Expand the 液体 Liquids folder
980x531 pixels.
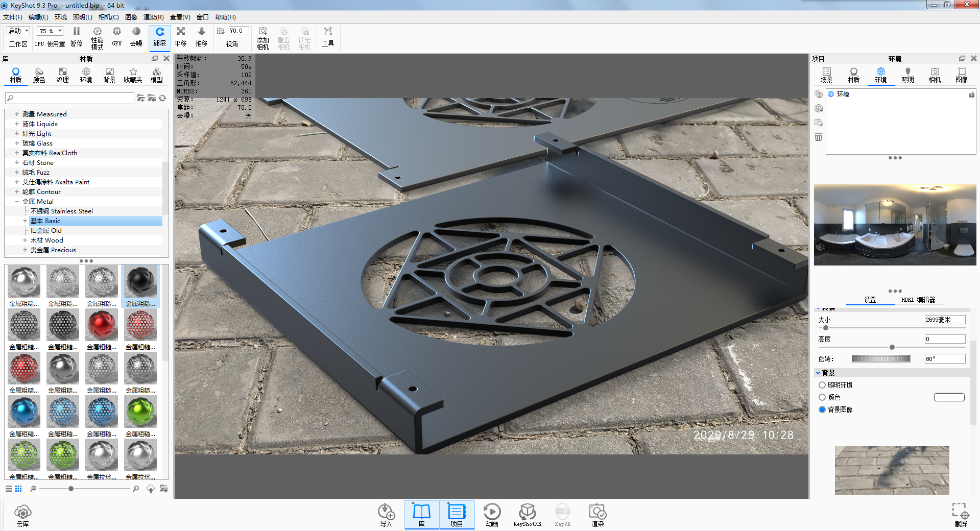tap(17, 124)
